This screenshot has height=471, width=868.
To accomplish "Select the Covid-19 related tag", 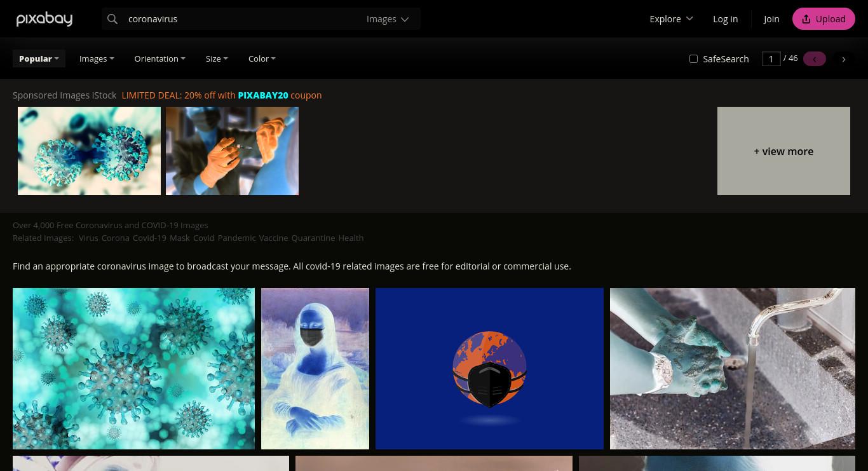I will pos(149,238).
